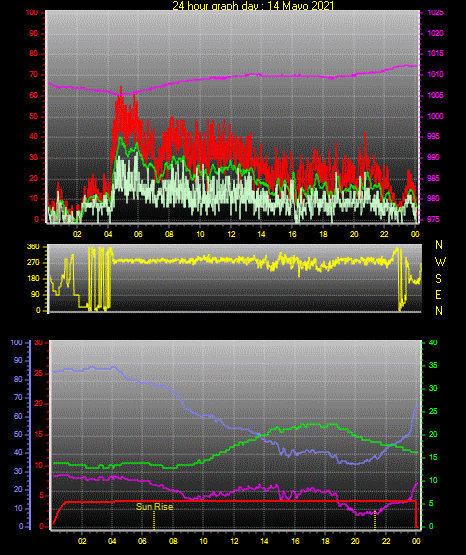Click the red 80 wind speed axis label
This screenshot has width=466, height=555.
pos(33,54)
